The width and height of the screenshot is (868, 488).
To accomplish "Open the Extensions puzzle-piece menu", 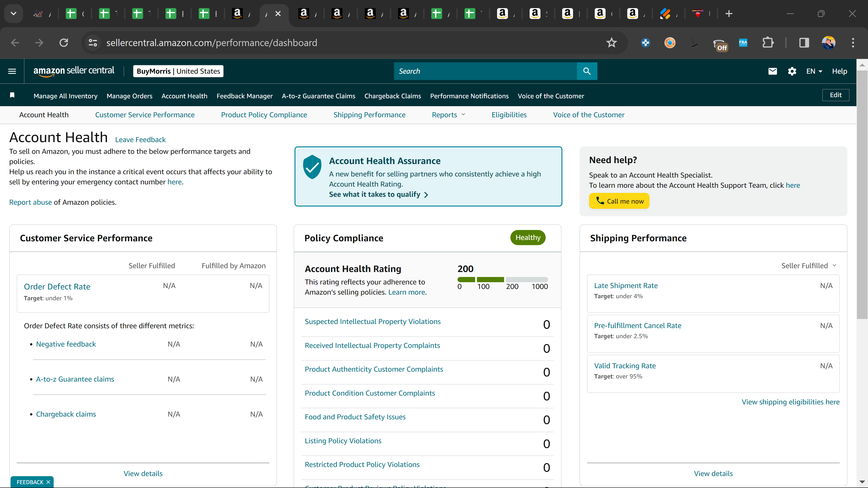I will (768, 43).
